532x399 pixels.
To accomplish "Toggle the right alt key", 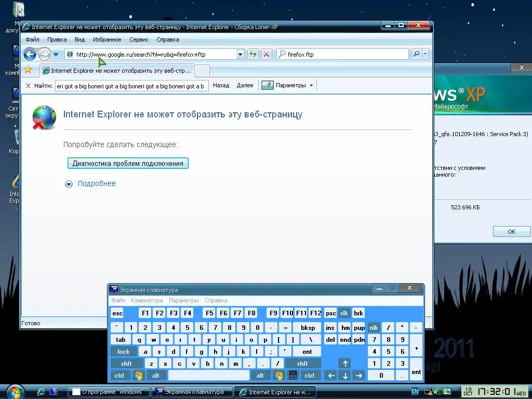I will click(260, 376).
